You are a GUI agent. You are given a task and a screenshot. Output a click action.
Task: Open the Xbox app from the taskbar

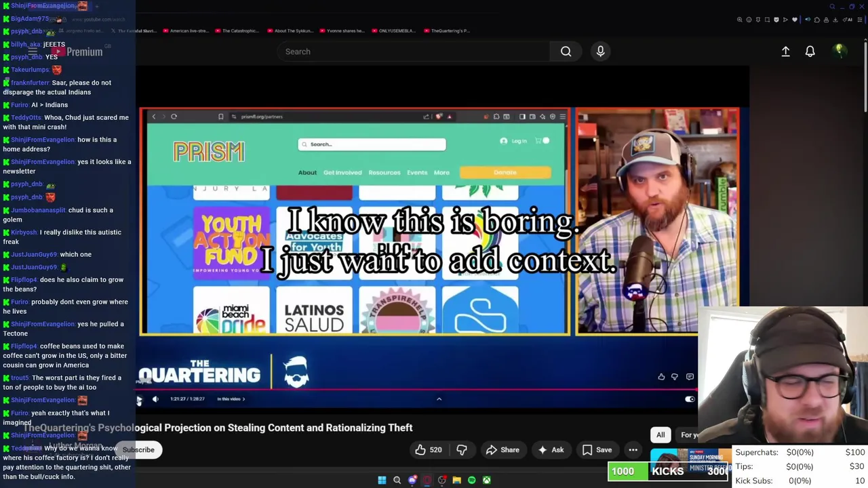click(487, 481)
